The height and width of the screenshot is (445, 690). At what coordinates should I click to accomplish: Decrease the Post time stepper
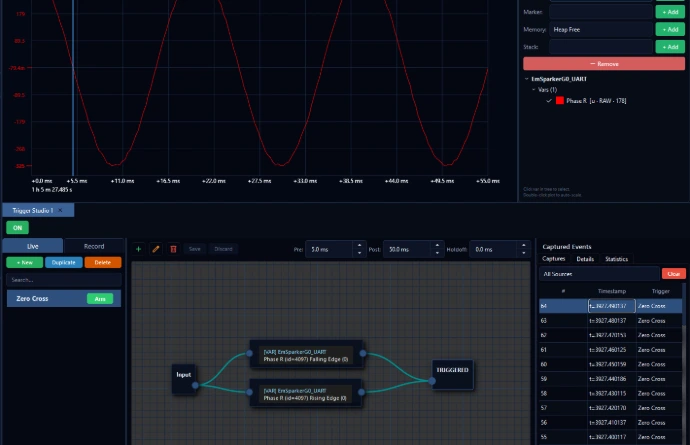(437, 253)
